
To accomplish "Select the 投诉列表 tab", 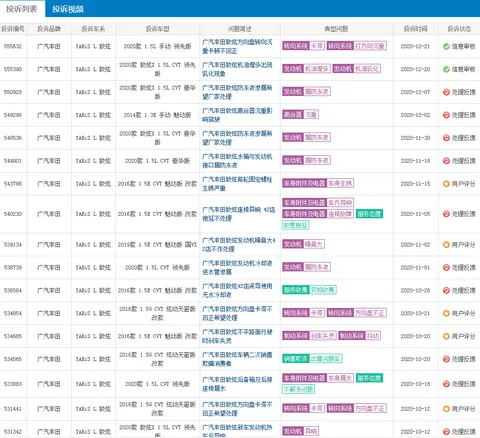I will [22, 9].
